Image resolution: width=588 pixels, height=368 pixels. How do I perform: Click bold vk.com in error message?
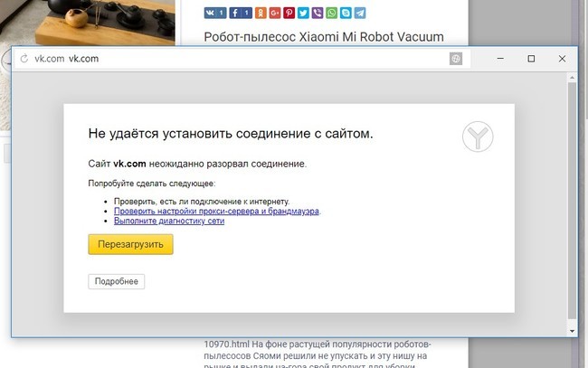129,164
